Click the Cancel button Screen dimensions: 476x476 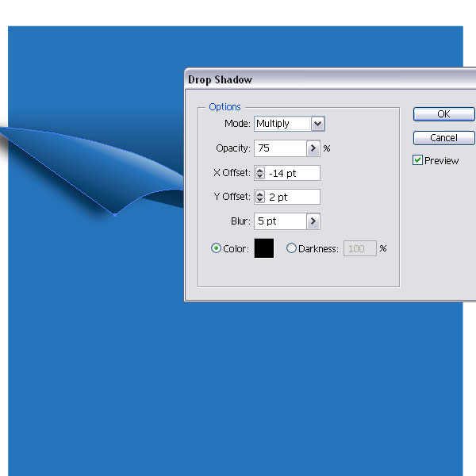443,138
